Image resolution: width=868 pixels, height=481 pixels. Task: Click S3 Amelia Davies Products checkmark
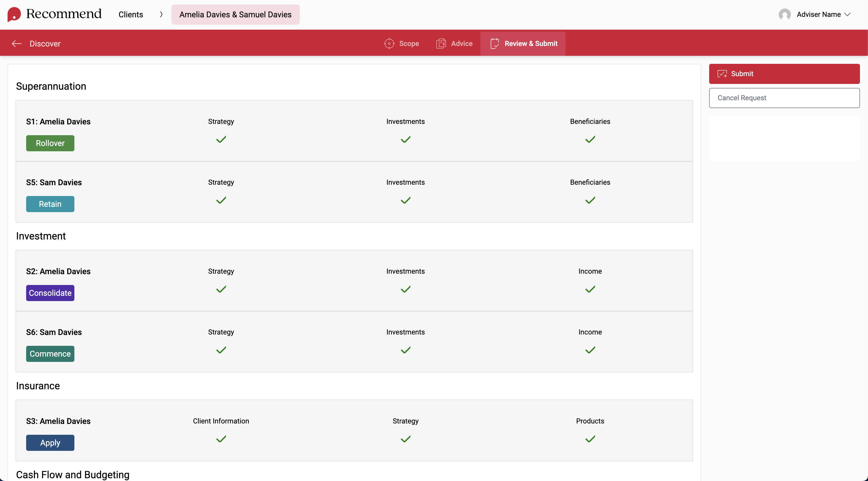point(590,439)
